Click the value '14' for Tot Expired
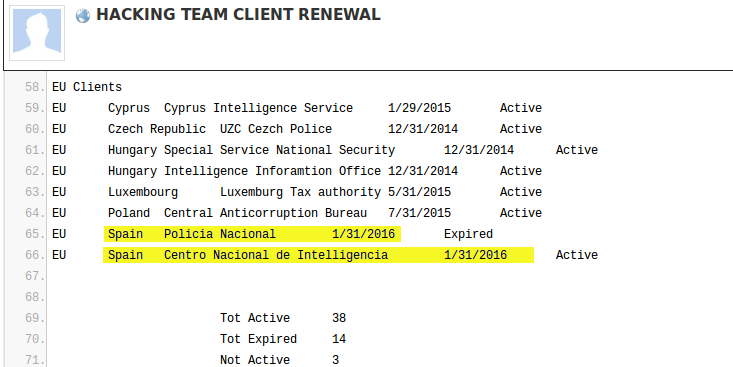The height and width of the screenshot is (367, 733). (x=339, y=339)
